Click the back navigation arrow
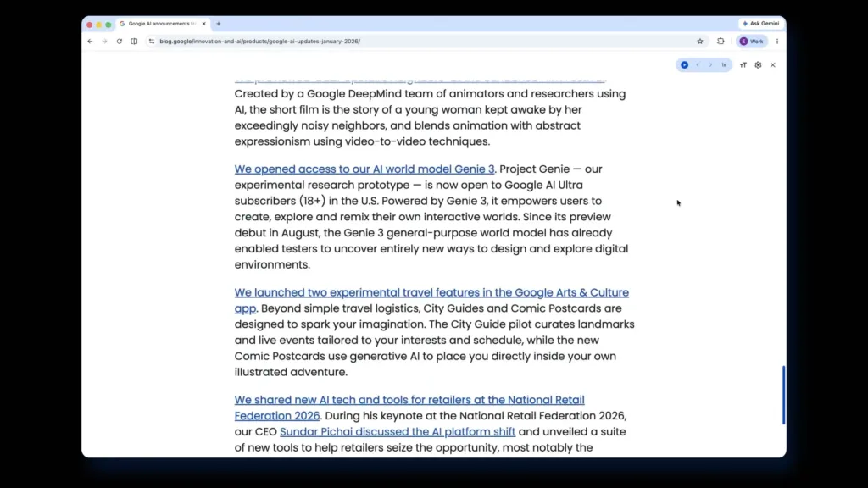Image resolution: width=868 pixels, height=488 pixels. tap(90, 40)
